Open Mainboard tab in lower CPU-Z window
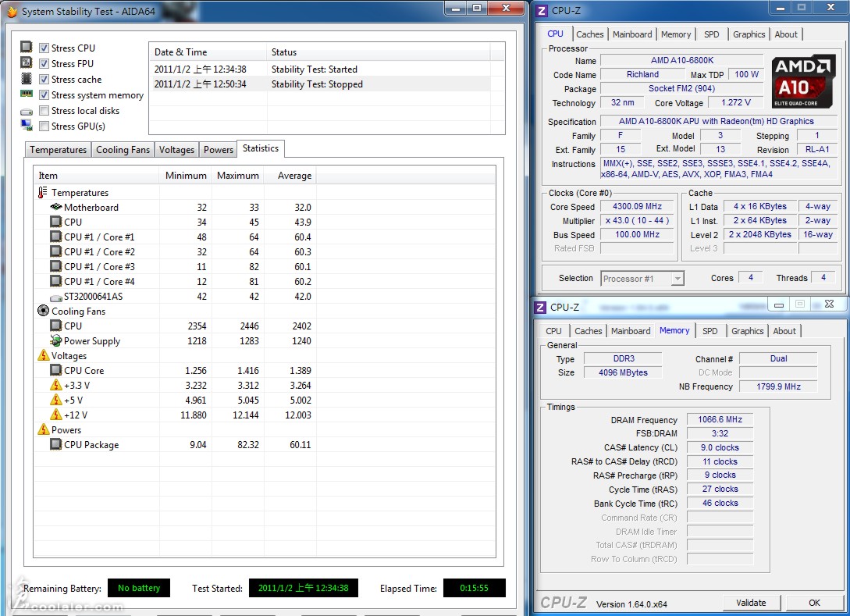The height and width of the screenshot is (616, 850). pos(630,331)
